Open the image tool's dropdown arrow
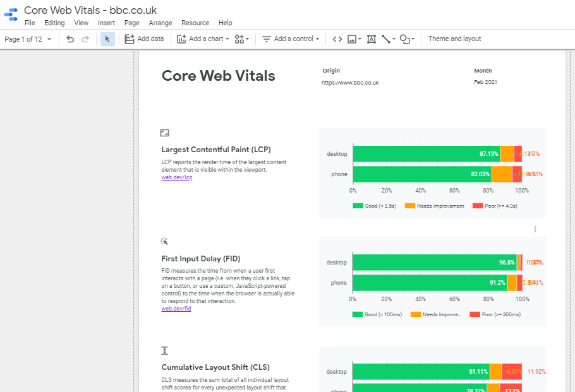Viewport: 575px width, 392px height. [360, 39]
